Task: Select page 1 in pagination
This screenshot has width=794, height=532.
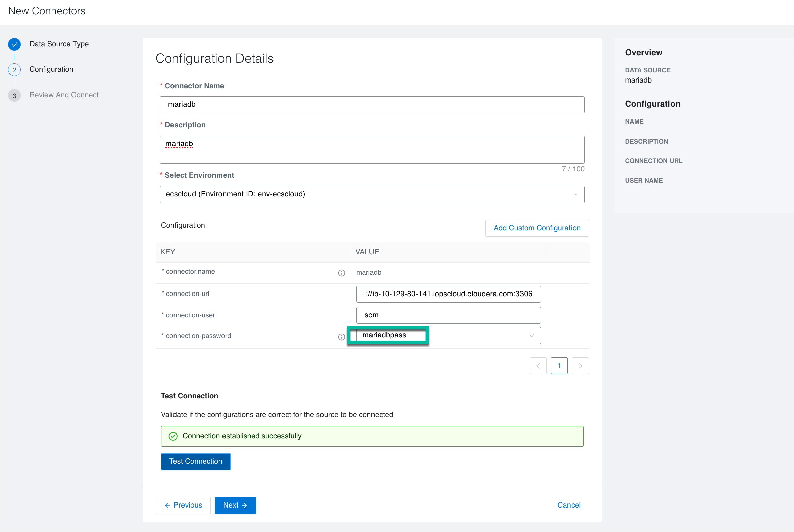Action: (559, 366)
